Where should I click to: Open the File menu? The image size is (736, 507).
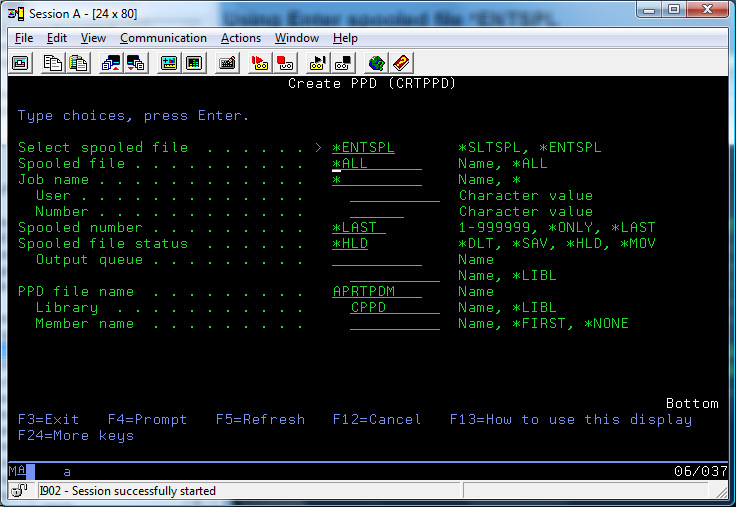tap(24, 38)
